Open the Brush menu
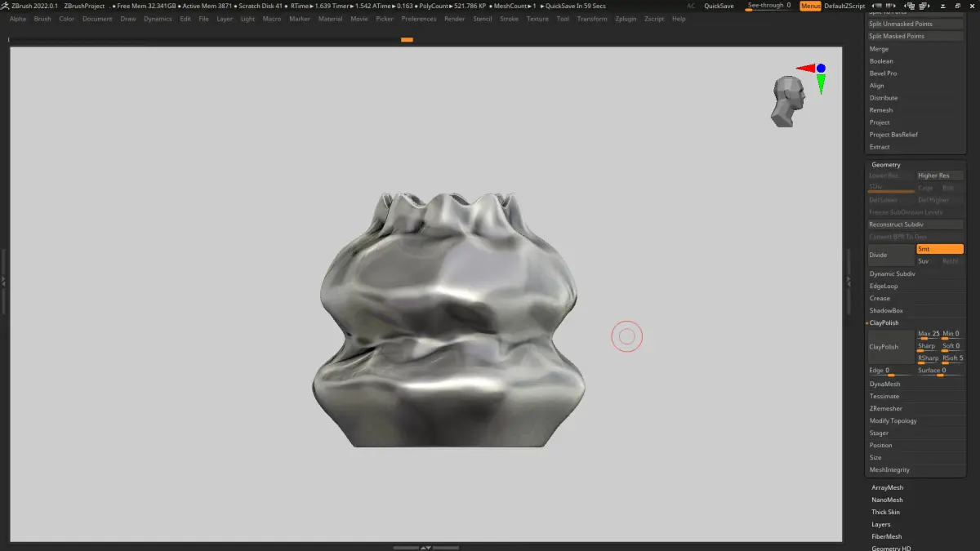This screenshot has width=980, height=551. [x=42, y=19]
